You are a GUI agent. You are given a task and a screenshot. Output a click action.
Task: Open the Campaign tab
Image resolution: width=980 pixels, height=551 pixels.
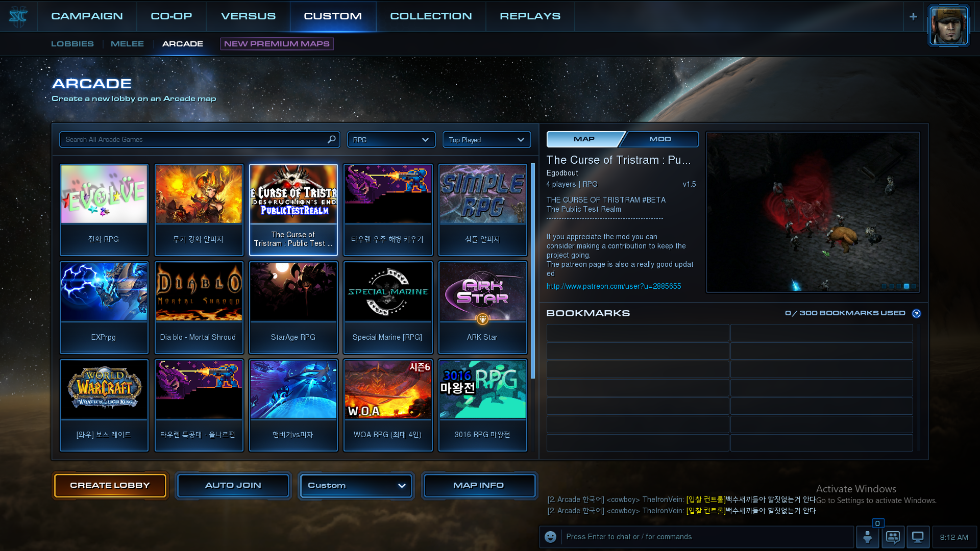point(87,16)
